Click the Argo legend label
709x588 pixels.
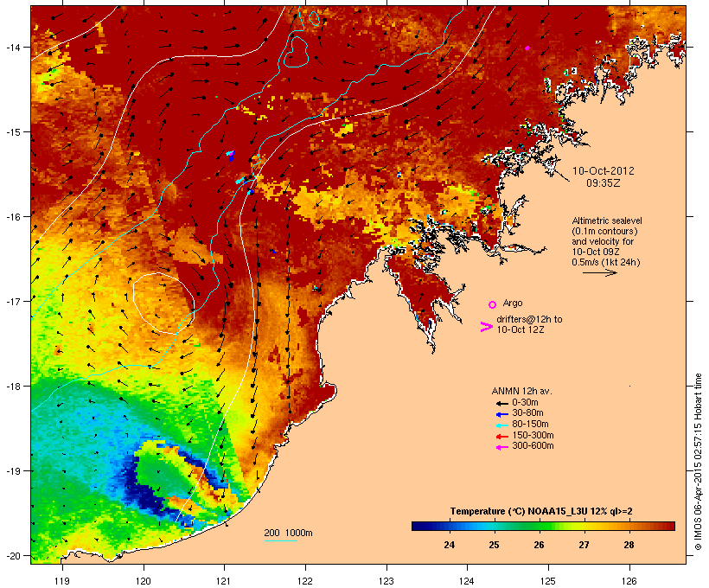point(513,303)
